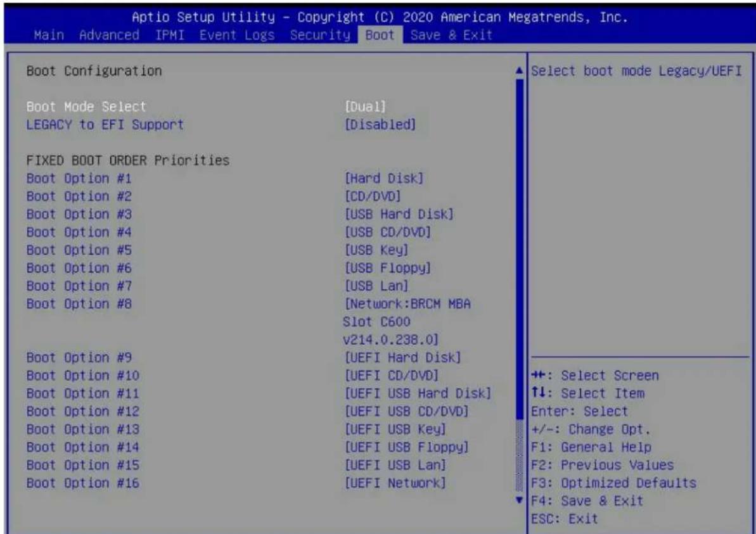Click the Boot Configuration heading
The image size is (756, 534).
94,72
